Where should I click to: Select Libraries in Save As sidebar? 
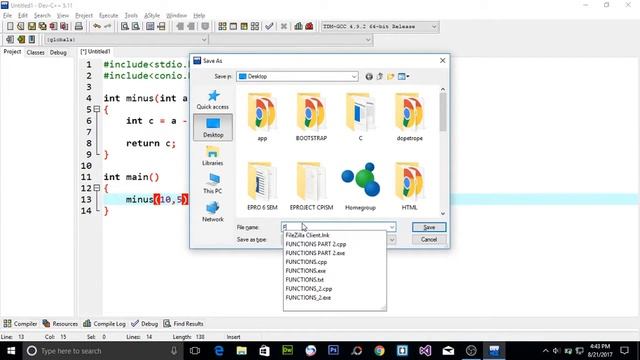213,156
